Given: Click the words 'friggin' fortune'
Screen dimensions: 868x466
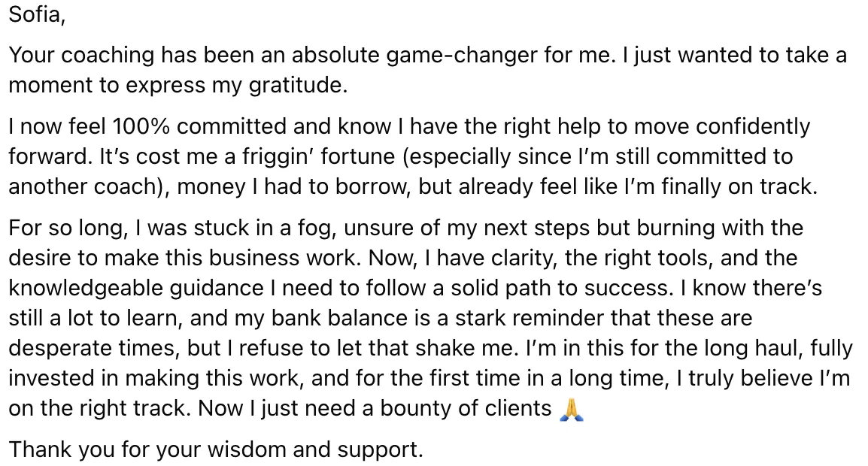Looking at the screenshot, I should point(318,156).
